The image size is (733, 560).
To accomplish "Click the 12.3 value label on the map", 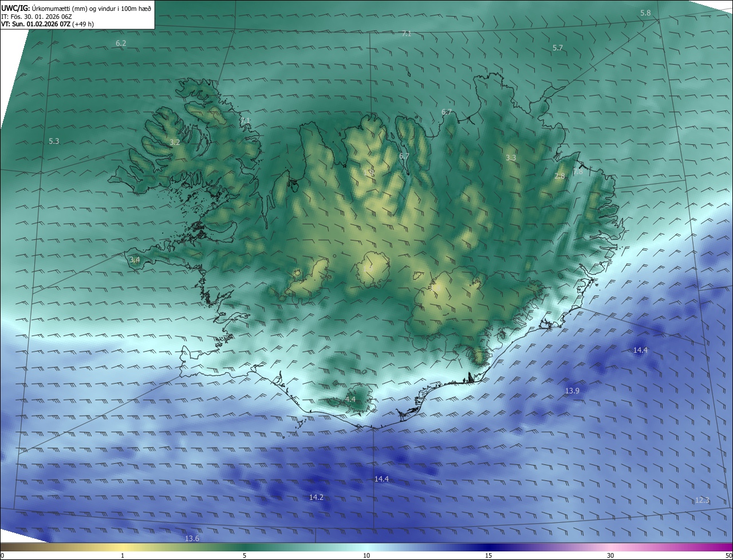I will [702, 500].
